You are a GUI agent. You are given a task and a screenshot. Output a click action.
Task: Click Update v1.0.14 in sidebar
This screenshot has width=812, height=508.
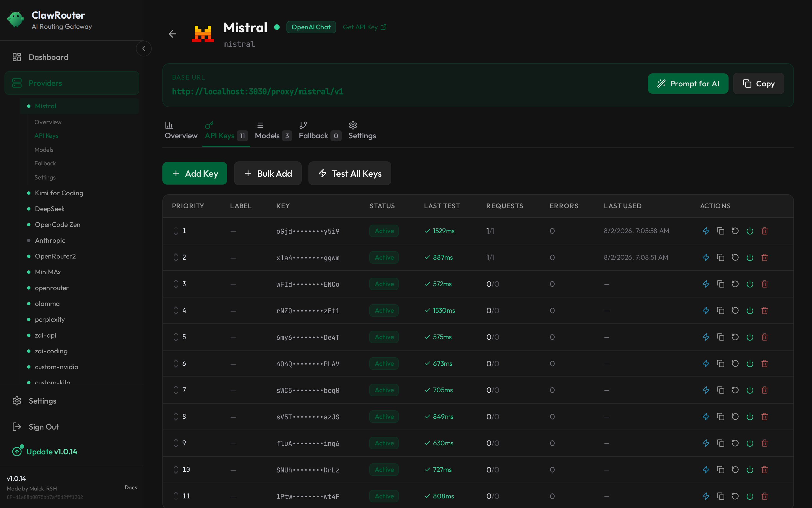pos(45,452)
